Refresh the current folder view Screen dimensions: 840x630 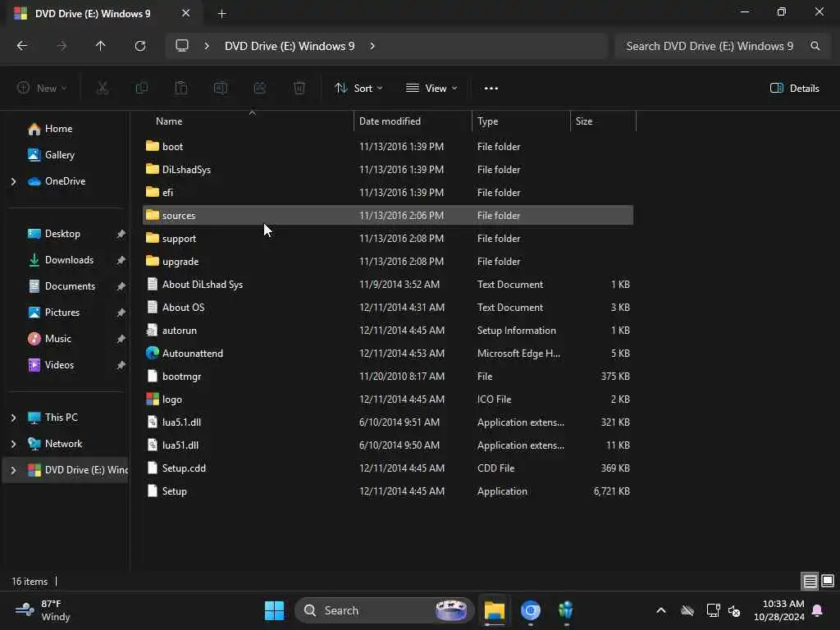[139, 46]
